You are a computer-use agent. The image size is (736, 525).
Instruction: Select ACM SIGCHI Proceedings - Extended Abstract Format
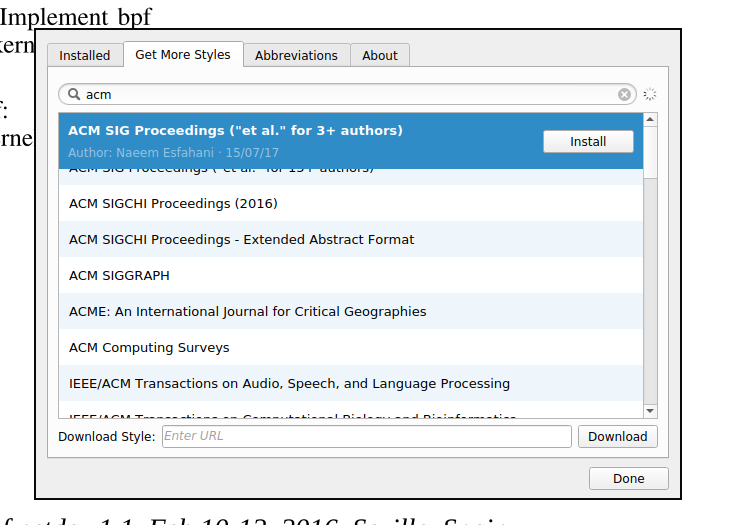pyautogui.click(x=351, y=239)
